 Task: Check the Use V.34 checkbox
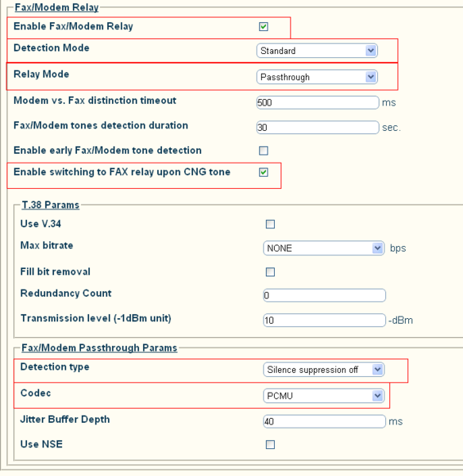click(x=270, y=225)
